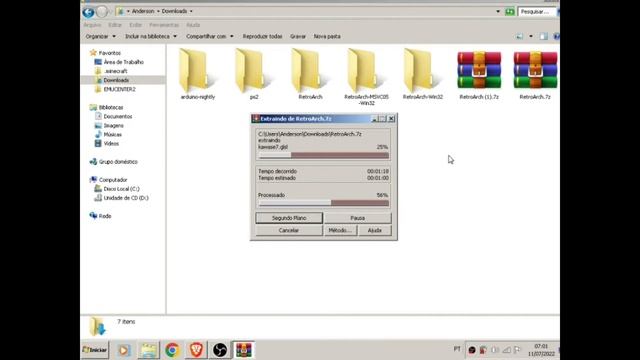The height and width of the screenshot is (360, 640).
Task: Select Documentos library in sidebar
Action: (x=113, y=116)
